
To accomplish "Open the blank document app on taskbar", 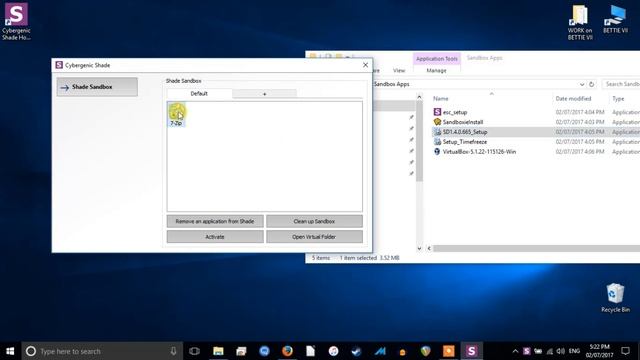I will point(311,351).
